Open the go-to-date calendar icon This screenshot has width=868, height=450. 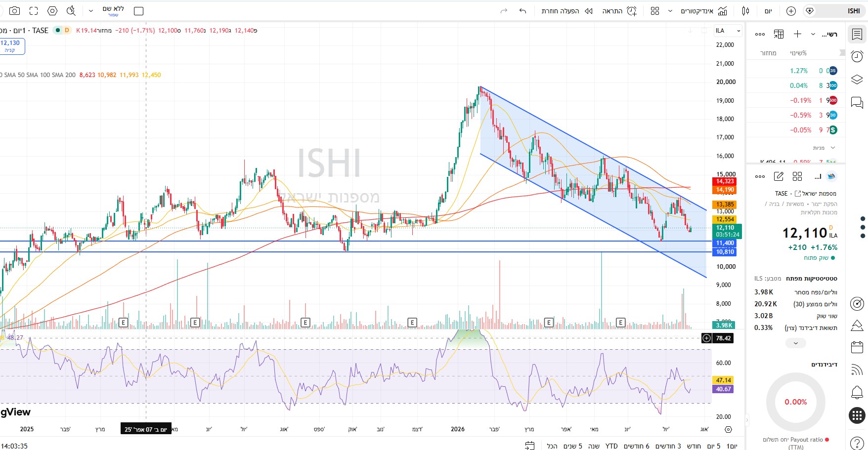tap(529, 446)
